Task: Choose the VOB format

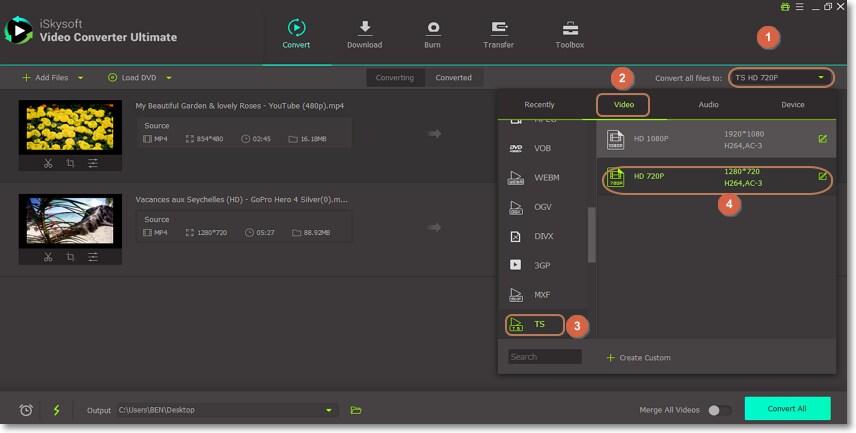Action: 542,149
